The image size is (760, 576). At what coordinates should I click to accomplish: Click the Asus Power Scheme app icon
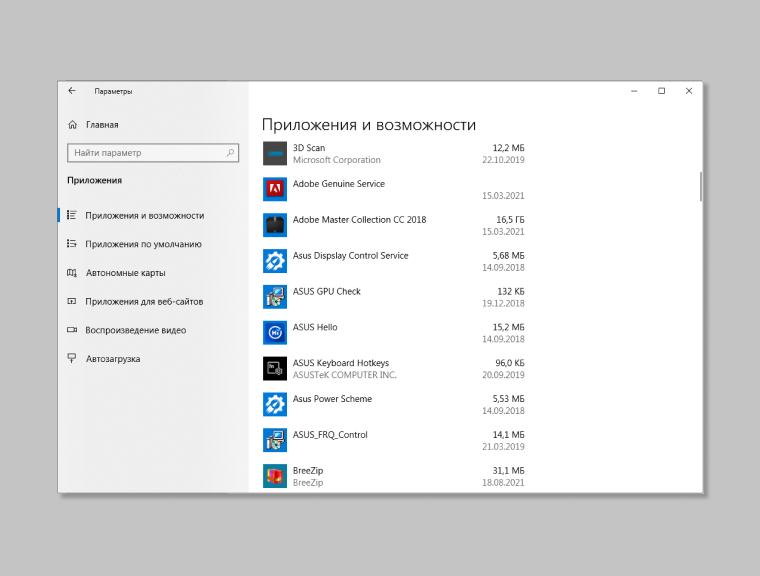[275, 405]
